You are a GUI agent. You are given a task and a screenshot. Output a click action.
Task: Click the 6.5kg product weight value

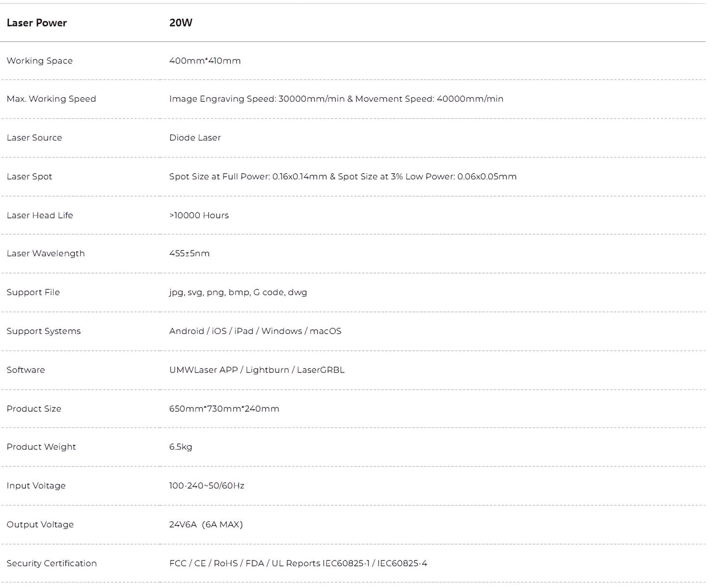tap(181, 447)
